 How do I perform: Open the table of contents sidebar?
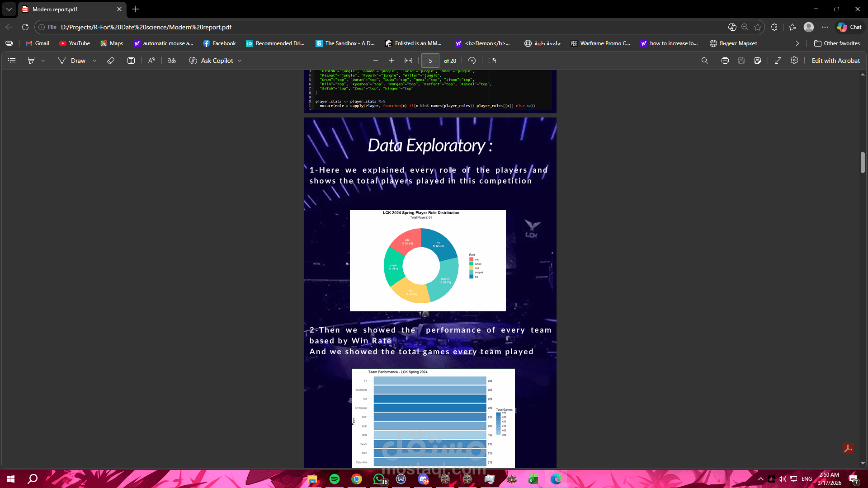pyautogui.click(x=12, y=61)
